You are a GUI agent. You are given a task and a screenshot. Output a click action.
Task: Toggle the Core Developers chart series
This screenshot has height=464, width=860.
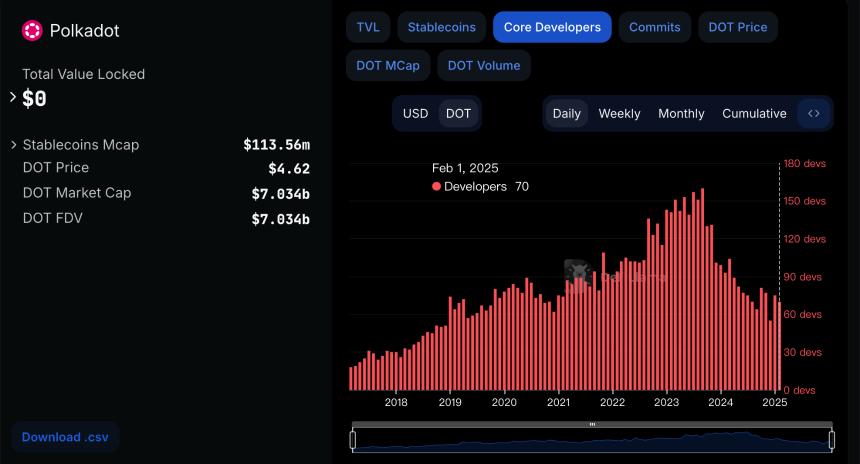552,27
